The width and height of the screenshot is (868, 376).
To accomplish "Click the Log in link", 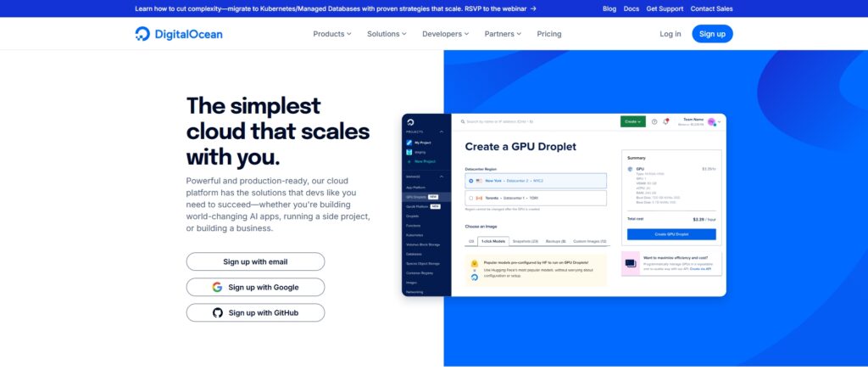I will pos(670,34).
